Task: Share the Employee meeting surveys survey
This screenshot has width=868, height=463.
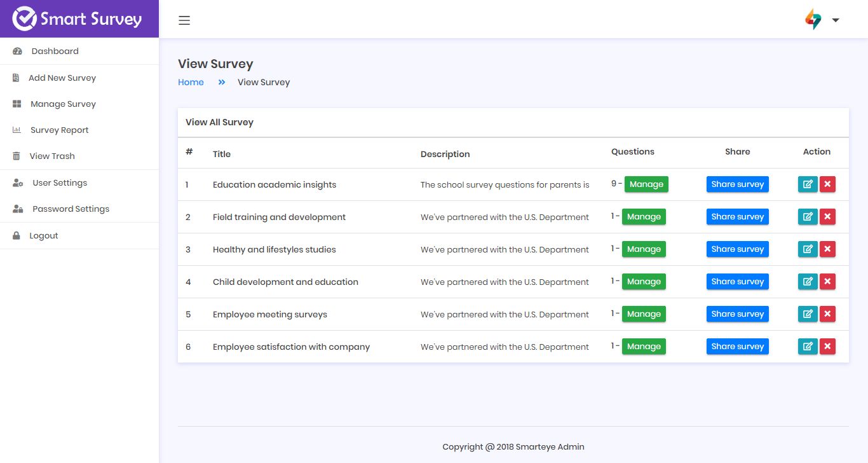Action: coord(737,314)
